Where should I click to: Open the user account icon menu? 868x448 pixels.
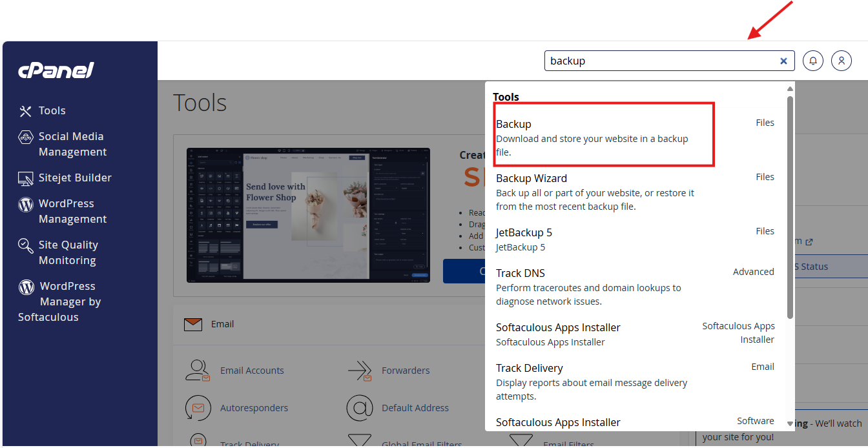tap(841, 61)
